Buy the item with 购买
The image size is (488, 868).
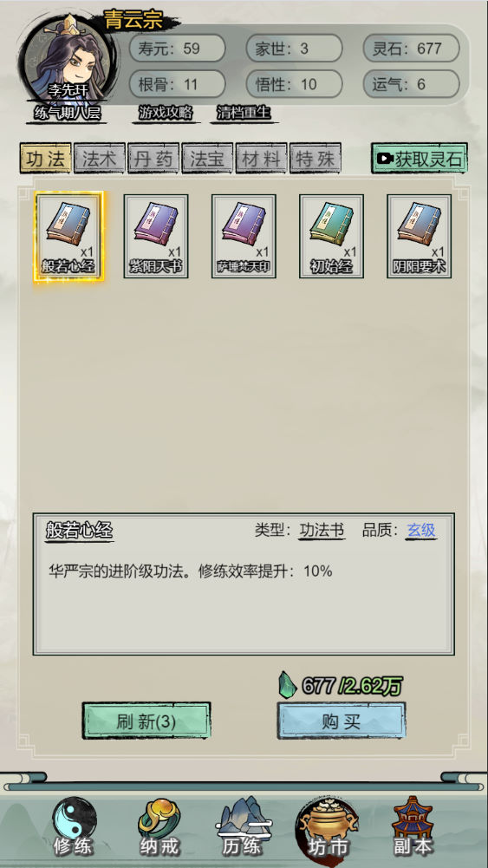click(x=342, y=721)
